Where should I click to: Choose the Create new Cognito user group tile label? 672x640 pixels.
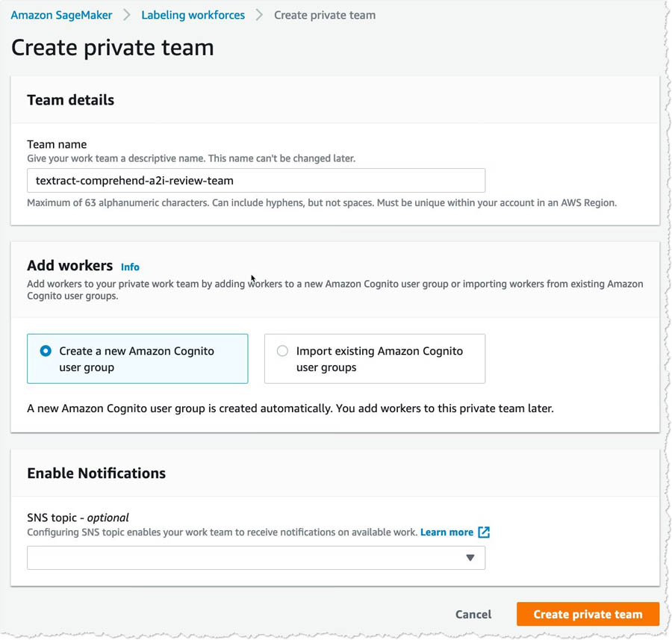[137, 358]
